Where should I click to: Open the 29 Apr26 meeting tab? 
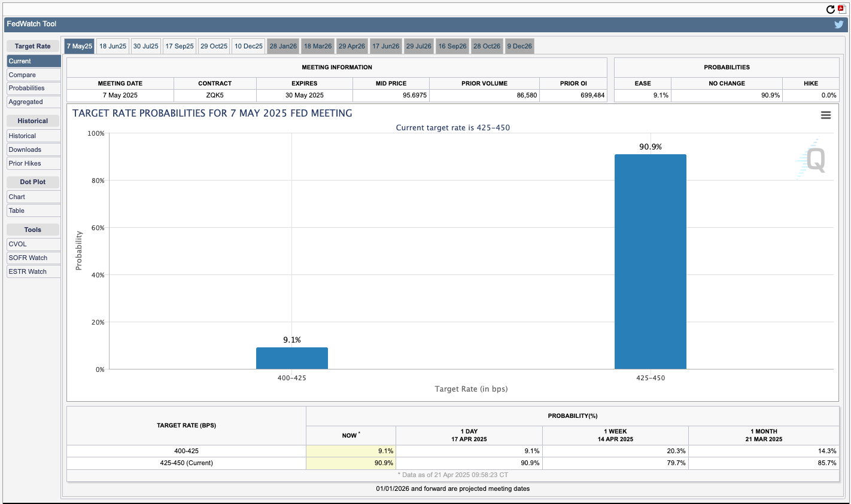(352, 46)
